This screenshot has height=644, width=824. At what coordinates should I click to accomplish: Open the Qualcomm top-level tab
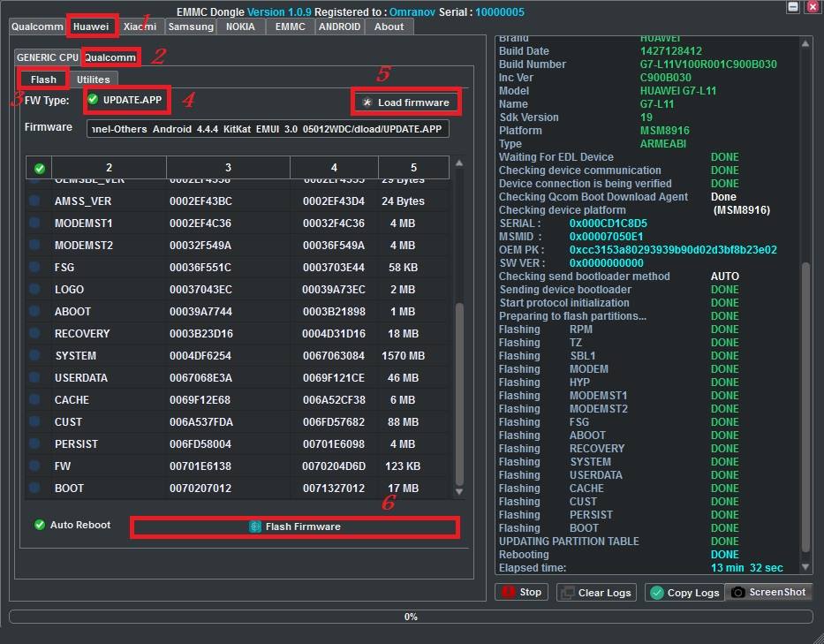click(37, 27)
